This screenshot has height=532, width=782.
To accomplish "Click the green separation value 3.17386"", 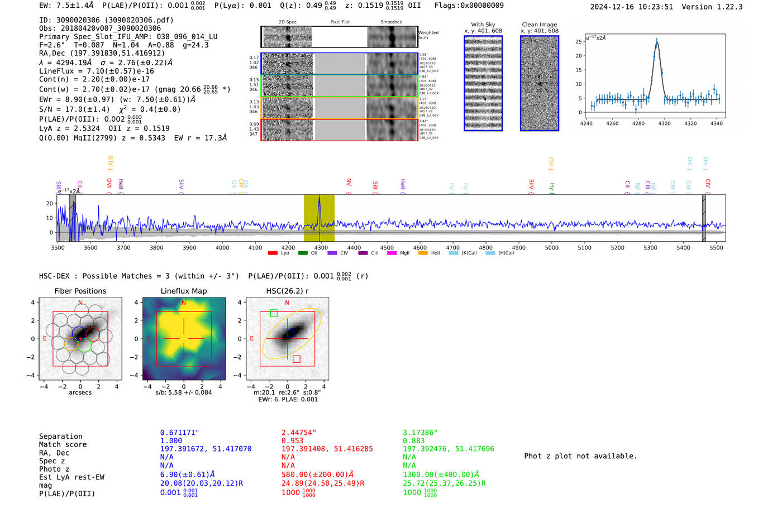I will [x=420, y=433].
